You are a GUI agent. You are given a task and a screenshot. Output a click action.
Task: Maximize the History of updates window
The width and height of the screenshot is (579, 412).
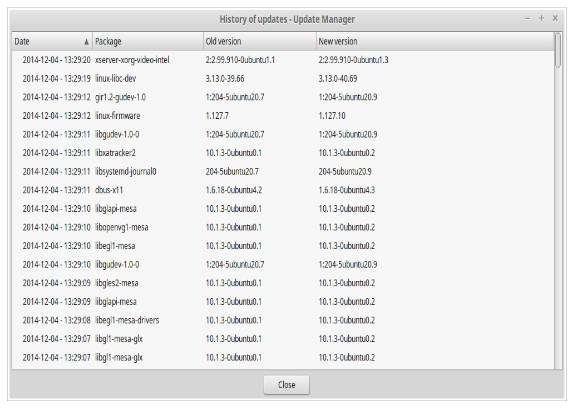541,18
